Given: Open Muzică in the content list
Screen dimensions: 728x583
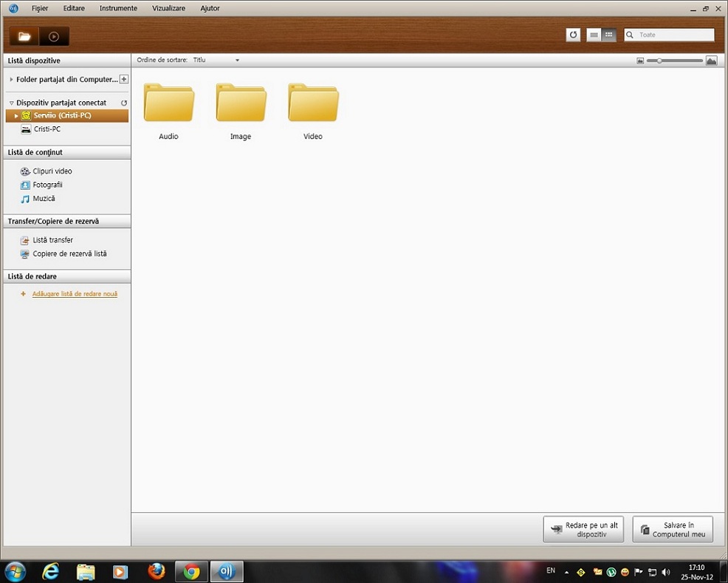Looking at the screenshot, I should click(x=44, y=199).
